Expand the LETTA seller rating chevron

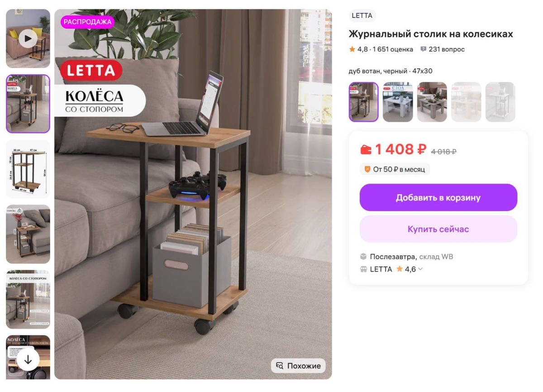(420, 269)
